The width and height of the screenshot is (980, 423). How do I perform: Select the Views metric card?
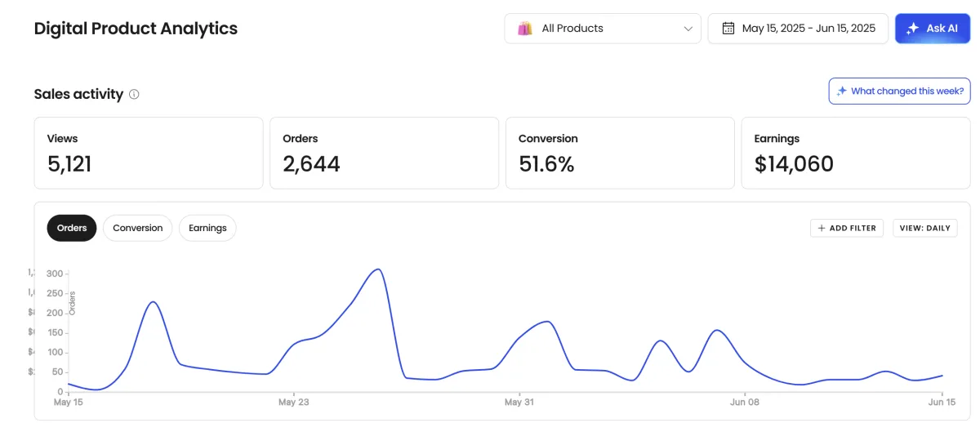click(x=148, y=153)
